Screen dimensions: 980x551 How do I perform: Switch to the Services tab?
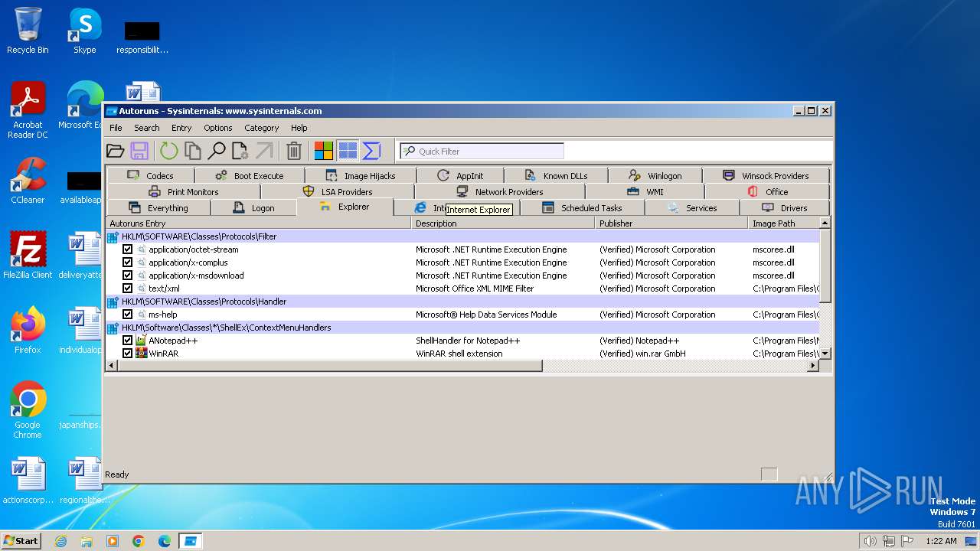point(692,208)
